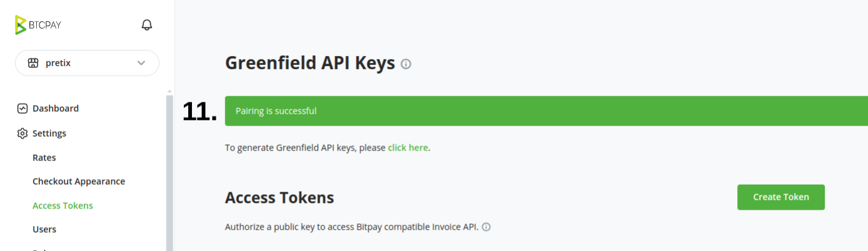Click the "Pairing is successful" banner
Screen dimensions: 868x251
[544, 111]
